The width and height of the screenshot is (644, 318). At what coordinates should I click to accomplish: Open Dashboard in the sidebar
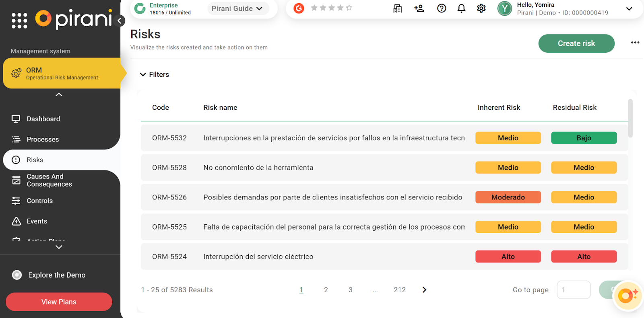(x=43, y=119)
